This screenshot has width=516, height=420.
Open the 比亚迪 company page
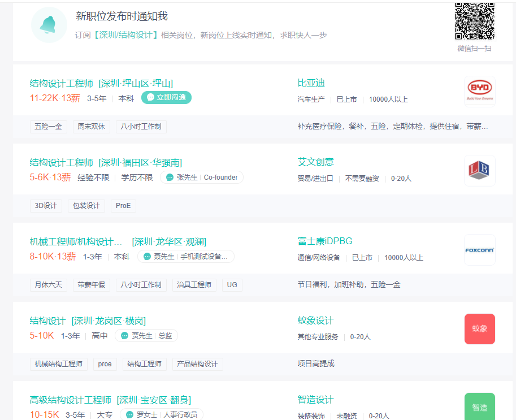click(x=311, y=83)
